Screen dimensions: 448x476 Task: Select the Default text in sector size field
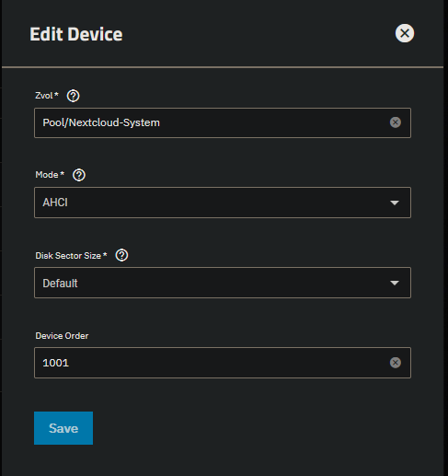point(60,283)
